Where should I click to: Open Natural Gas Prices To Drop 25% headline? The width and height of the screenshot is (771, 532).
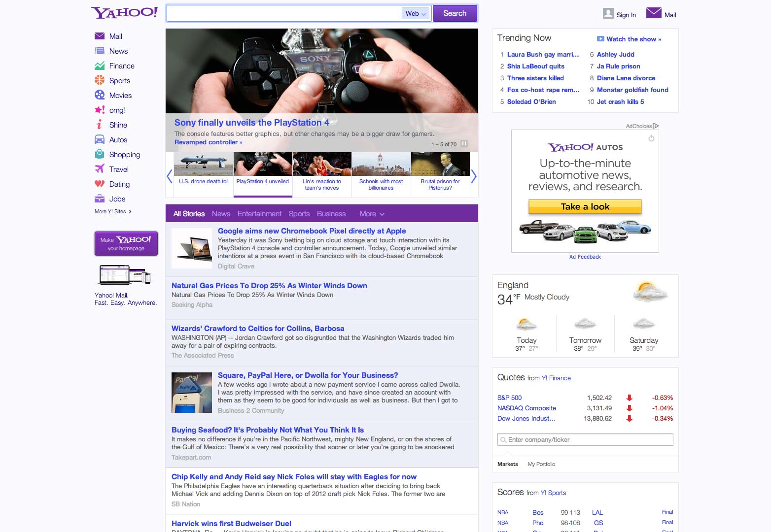pyautogui.click(x=269, y=286)
